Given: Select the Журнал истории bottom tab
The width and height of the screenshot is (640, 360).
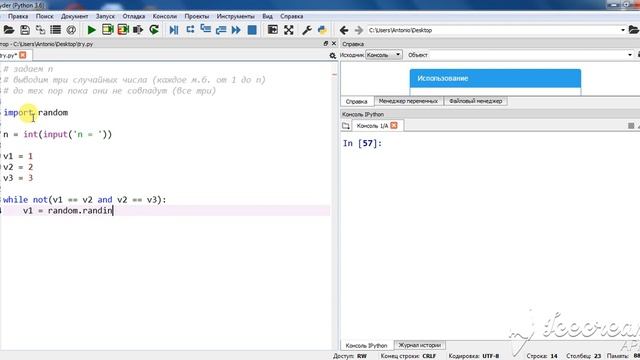Looking at the screenshot, I should pos(420,345).
